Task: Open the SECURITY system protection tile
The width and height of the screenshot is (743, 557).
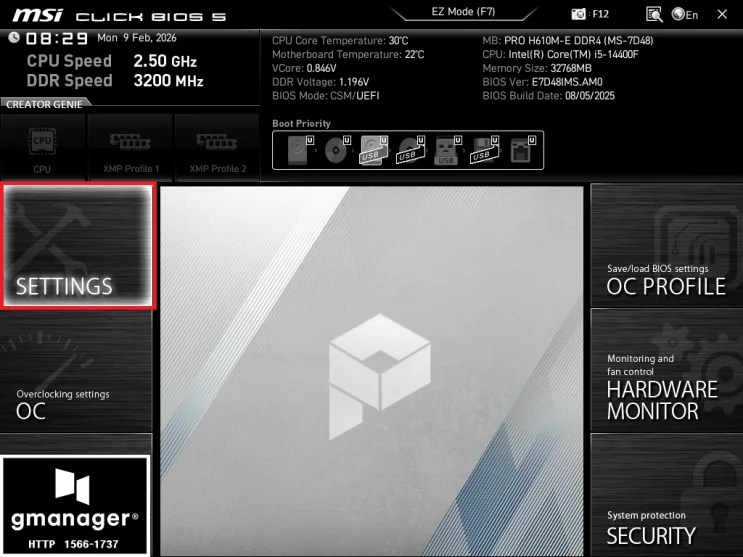Action: pos(667,495)
